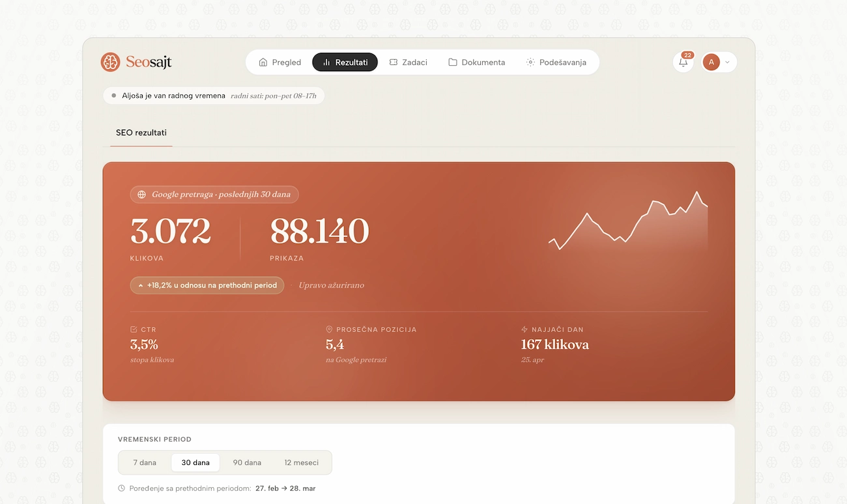847x504 pixels.
Task: Click the Aljoša availability status banner
Action: point(213,95)
